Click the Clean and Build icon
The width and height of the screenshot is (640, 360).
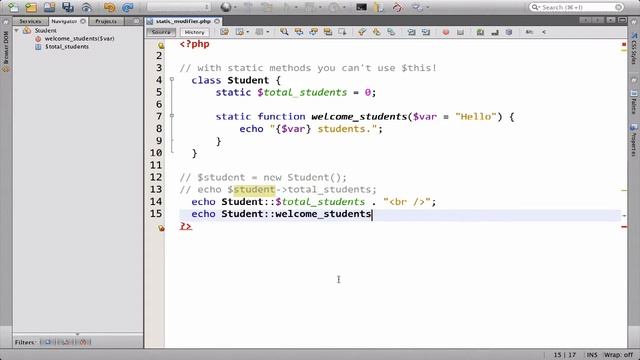click(267, 7)
